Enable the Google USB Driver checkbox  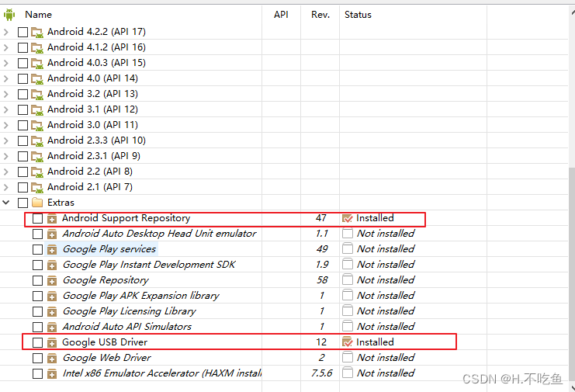pos(37,343)
